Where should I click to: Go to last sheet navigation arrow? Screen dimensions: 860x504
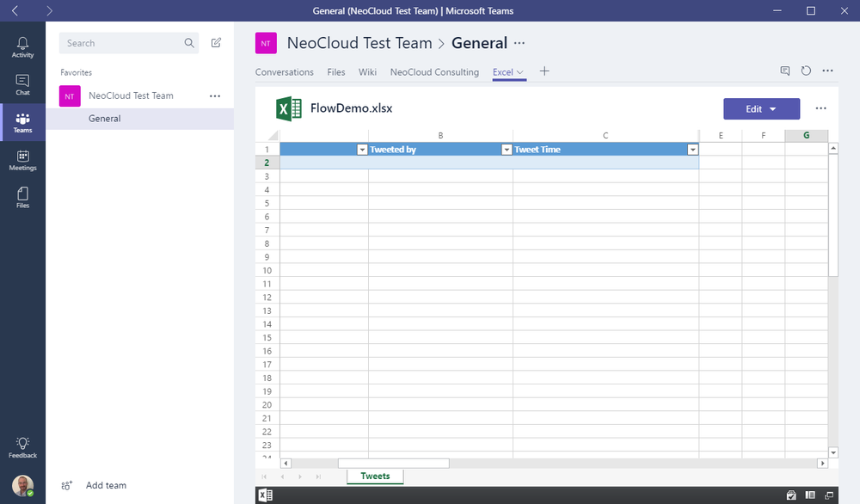coord(318,476)
